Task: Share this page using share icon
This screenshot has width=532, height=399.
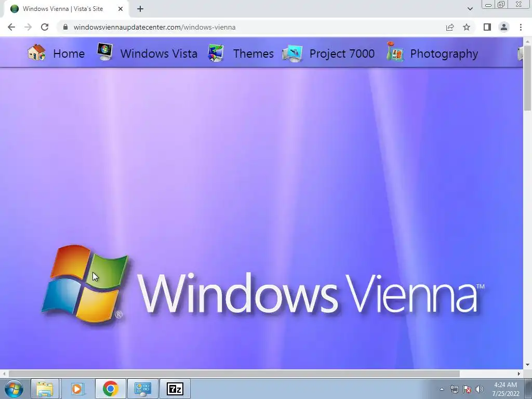Action: pos(450,27)
